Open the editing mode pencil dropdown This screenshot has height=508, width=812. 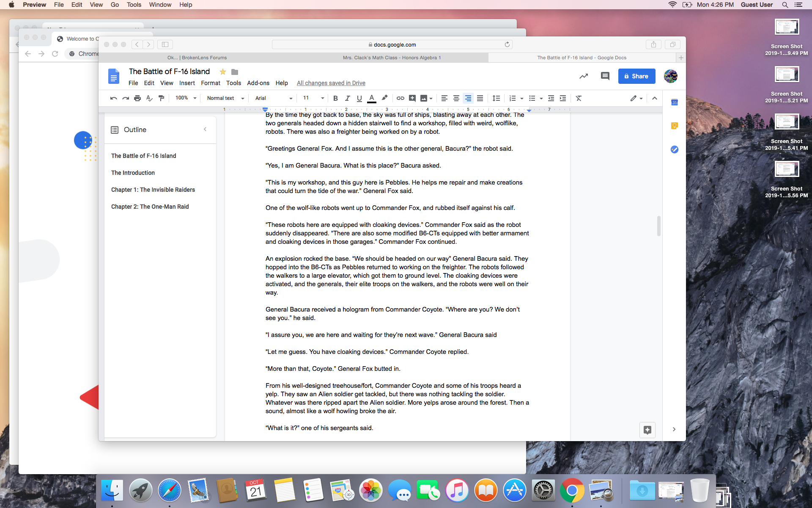click(x=636, y=98)
